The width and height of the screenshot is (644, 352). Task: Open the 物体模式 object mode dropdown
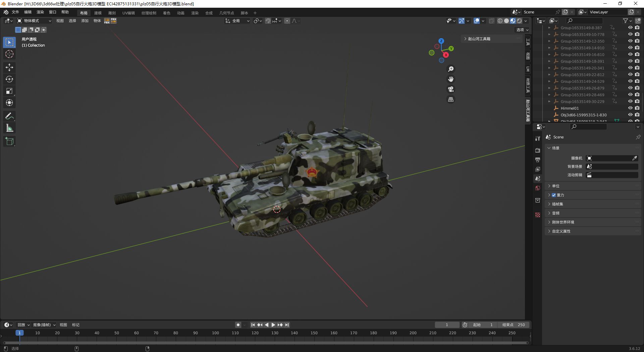pyautogui.click(x=34, y=21)
